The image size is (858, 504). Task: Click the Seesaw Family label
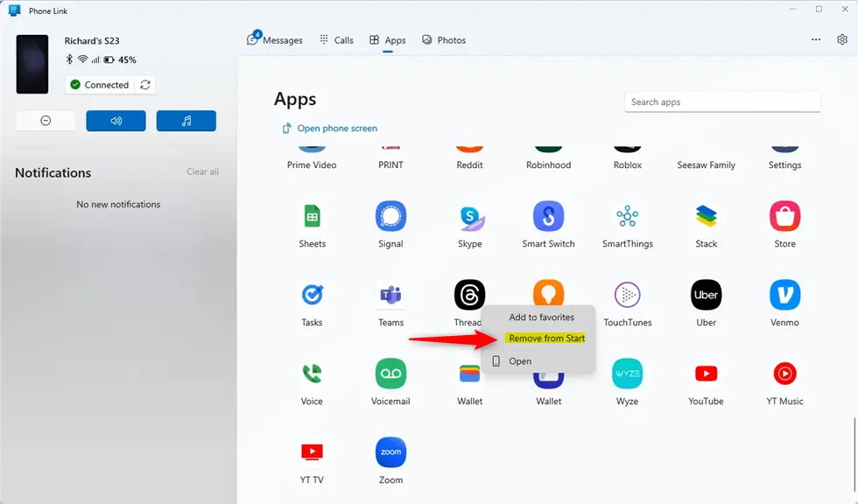point(706,165)
